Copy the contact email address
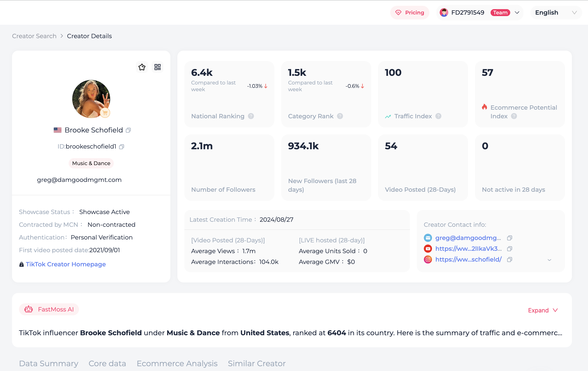588x371 pixels. click(x=510, y=238)
